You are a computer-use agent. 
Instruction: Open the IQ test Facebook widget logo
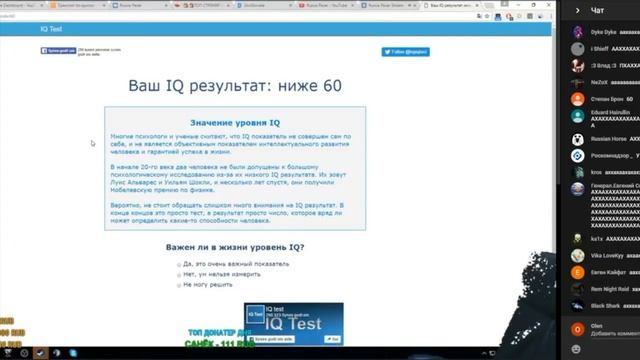255,314
